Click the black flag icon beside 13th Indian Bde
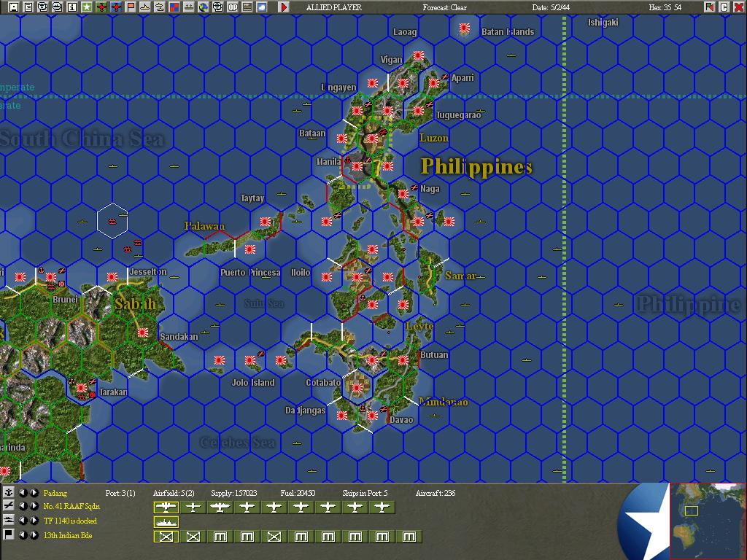The width and height of the screenshot is (747, 560). tap(8, 534)
